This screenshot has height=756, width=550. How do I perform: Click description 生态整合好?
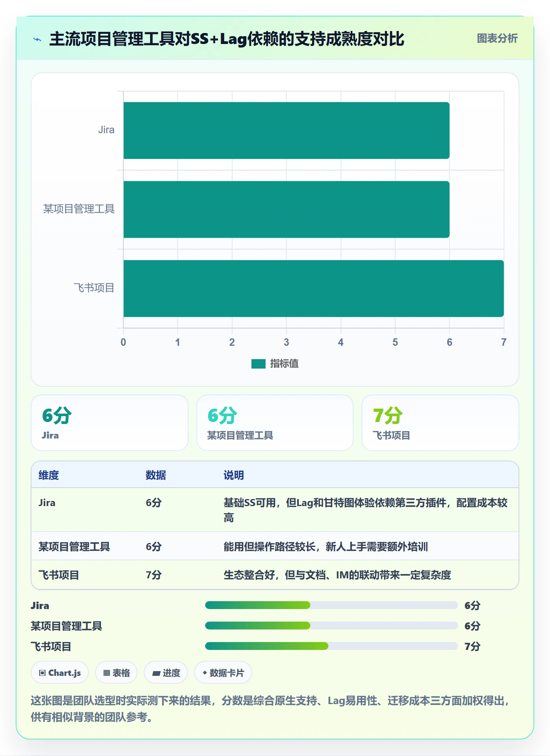(x=337, y=575)
